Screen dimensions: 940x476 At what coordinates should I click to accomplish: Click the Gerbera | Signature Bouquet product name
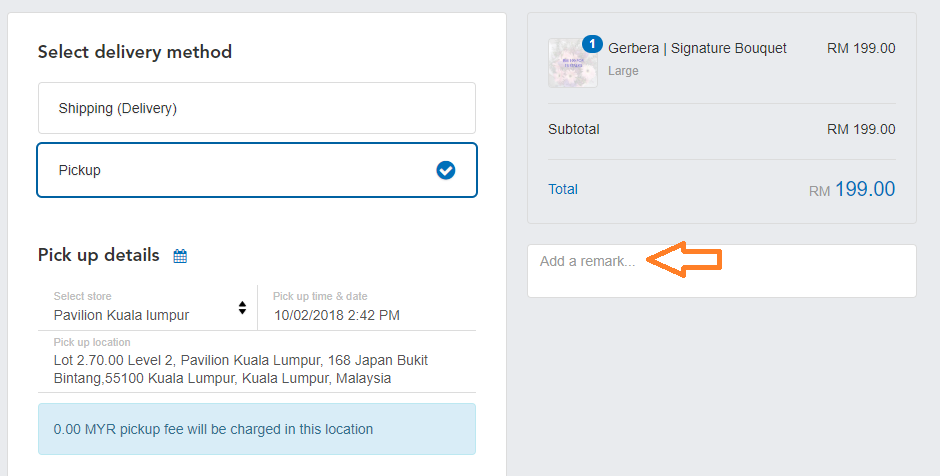697,48
